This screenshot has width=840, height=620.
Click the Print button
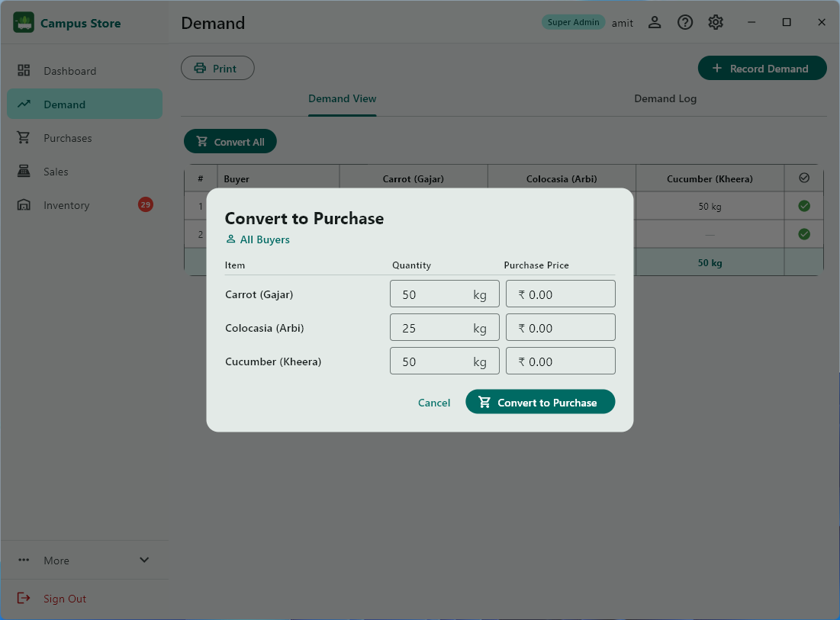217,68
